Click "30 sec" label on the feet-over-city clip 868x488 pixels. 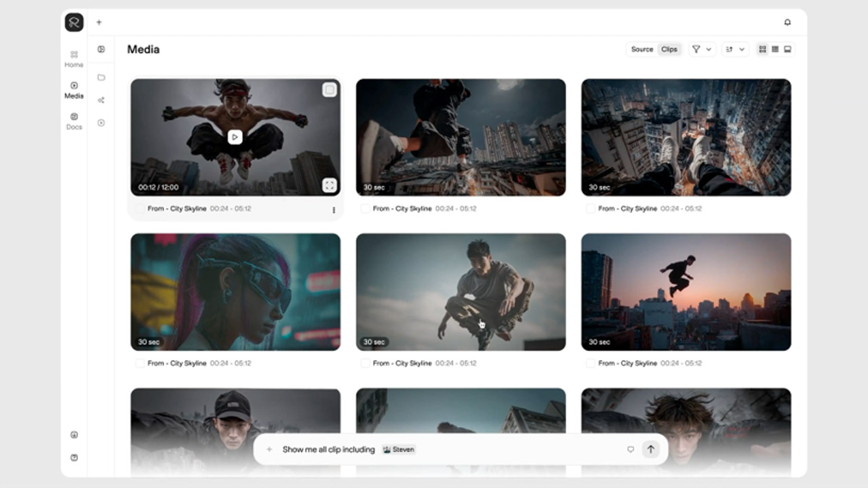[x=599, y=187]
